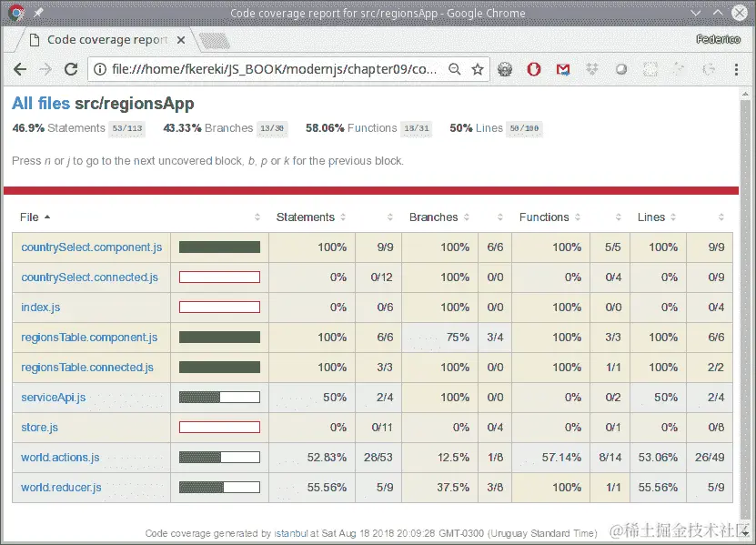Click the file URL address bar

coord(275,69)
